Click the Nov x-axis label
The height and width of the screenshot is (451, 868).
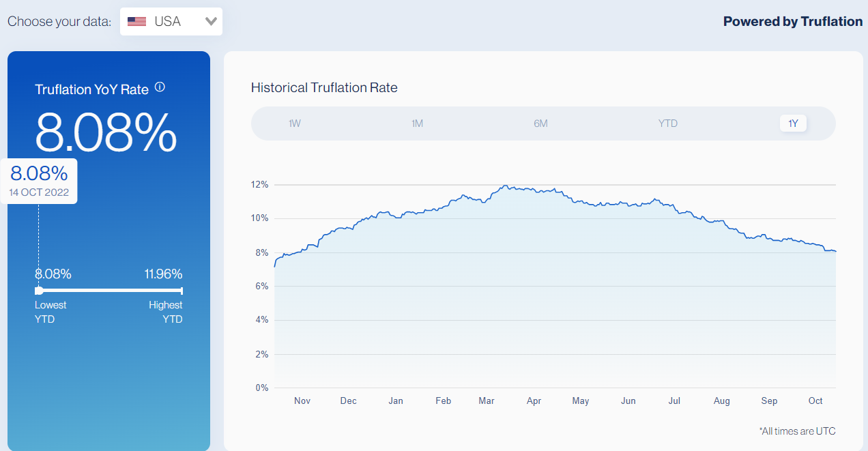pos(302,401)
